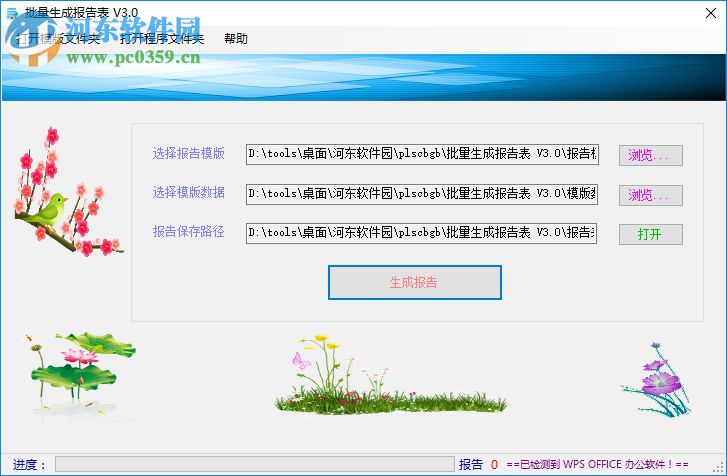Open the 帮助 menu

[x=236, y=38]
